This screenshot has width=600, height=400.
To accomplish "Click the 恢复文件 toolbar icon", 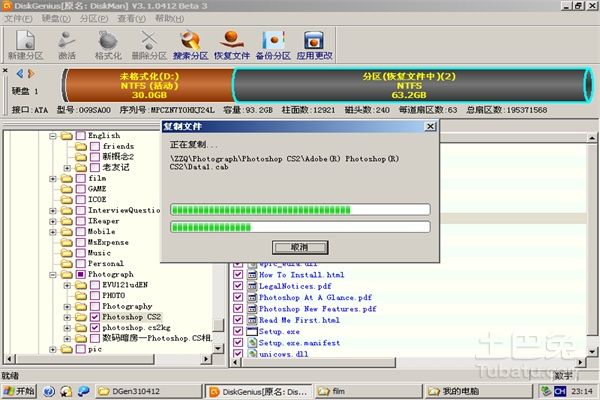I will pos(232,45).
